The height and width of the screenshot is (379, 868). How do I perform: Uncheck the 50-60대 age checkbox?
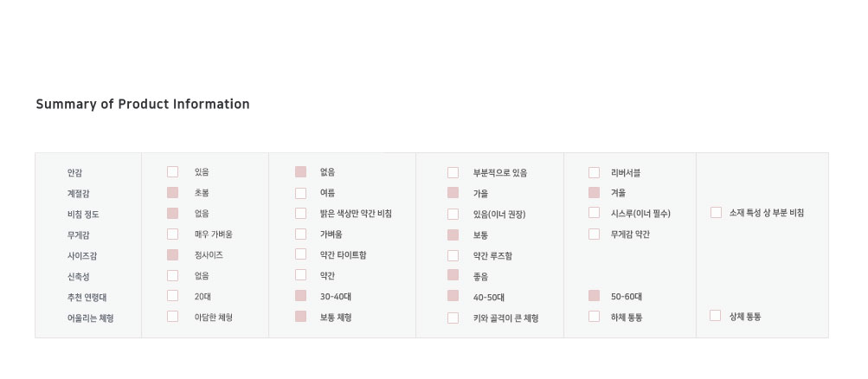pyautogui.click(x=594, y=296)
